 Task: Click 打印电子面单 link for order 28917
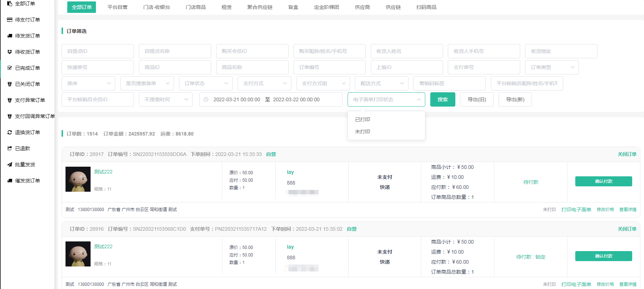576,210
